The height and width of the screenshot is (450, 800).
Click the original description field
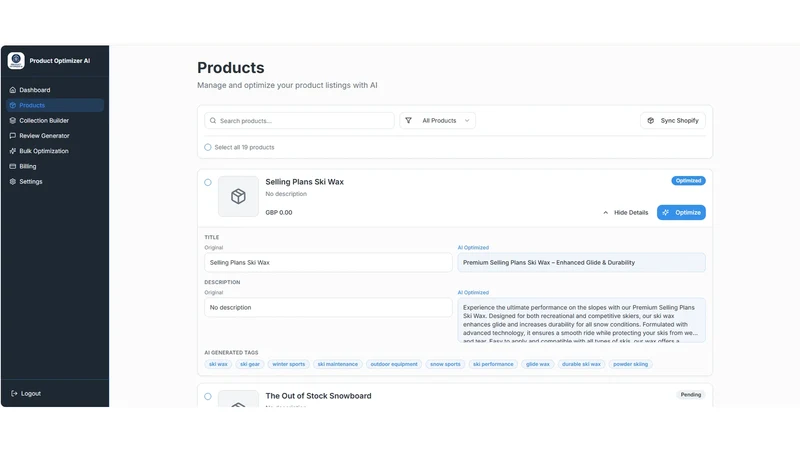point(328,307)
